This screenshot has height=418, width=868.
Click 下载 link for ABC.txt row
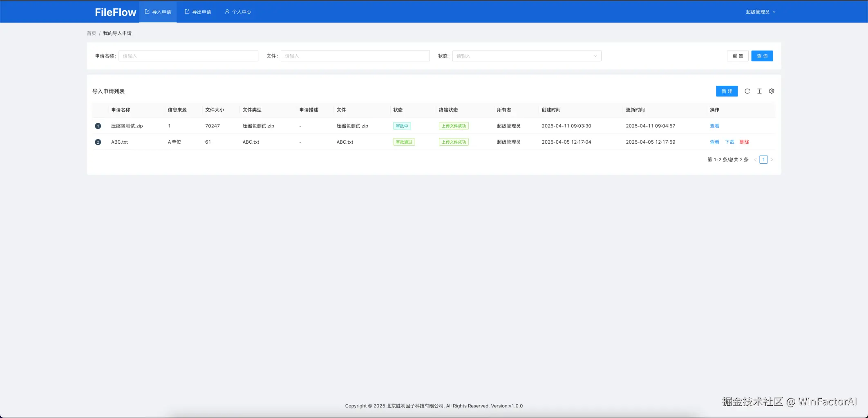pos(729,142)
